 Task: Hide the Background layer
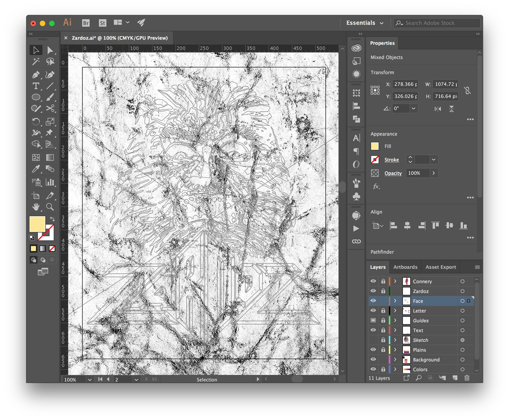tap(373, 359)
